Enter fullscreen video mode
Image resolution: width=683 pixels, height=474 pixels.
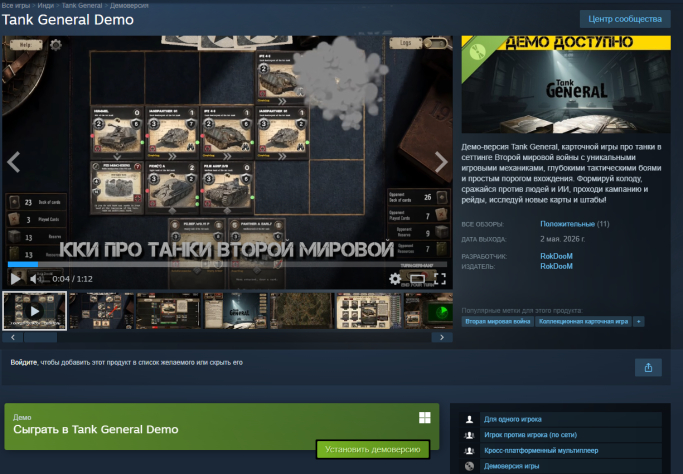[440, 279]
